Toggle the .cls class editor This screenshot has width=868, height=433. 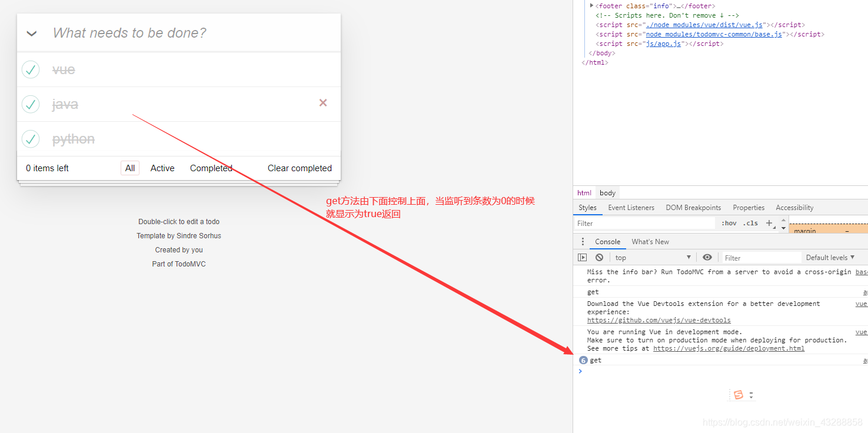(x=750, y=224)
